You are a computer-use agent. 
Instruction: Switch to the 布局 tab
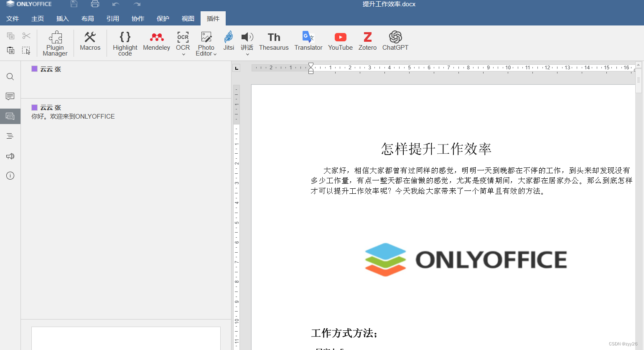(x=88, y=19)
